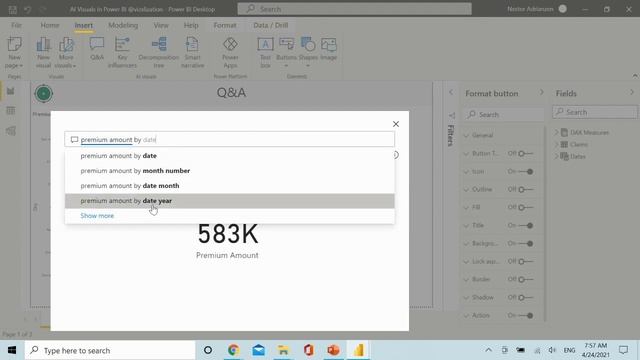Screen dimensions: 640x360
Task: Open PowerPoint from the taskbar
Action: [x=333, y=350]
